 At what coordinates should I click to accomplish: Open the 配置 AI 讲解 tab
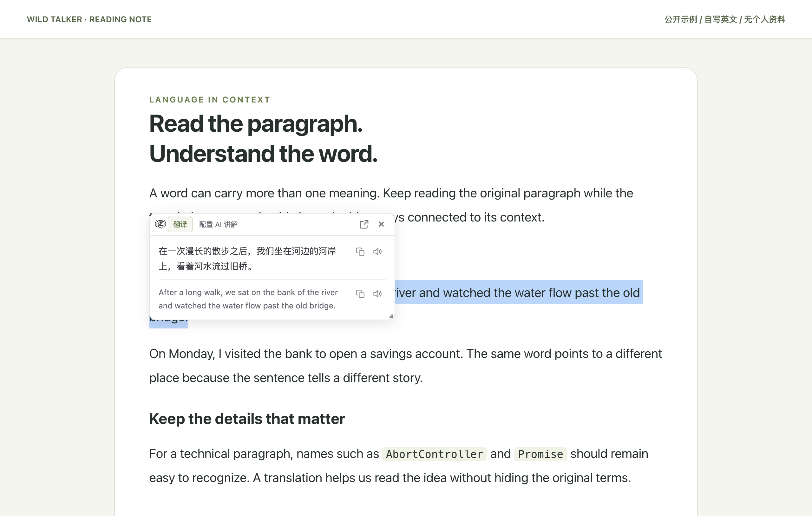coord(218,224)
